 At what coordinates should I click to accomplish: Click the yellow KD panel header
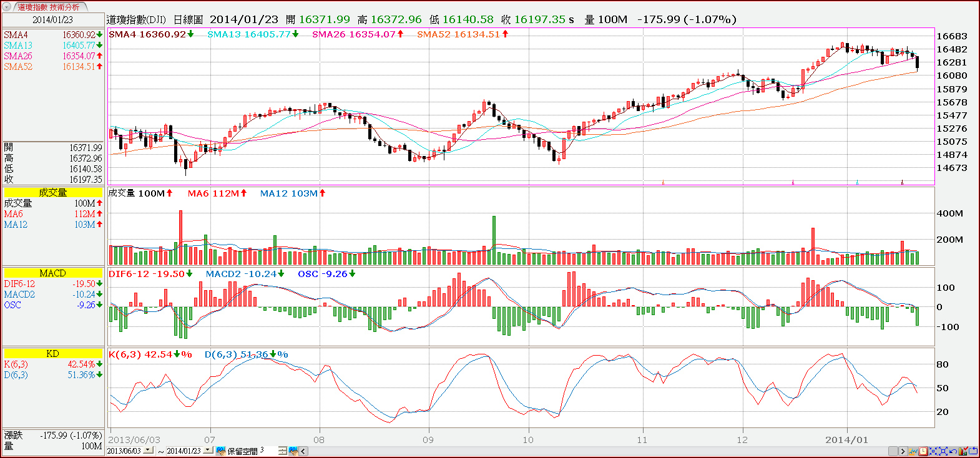click(x=53, y=354)
